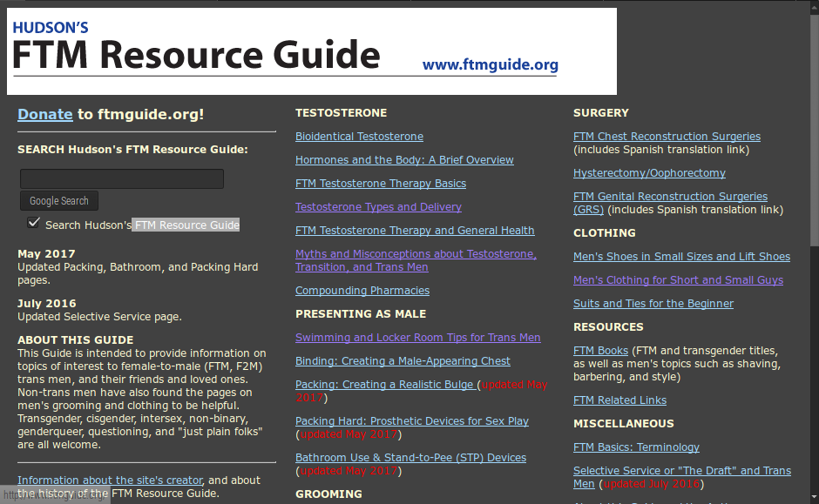This screenshot has height=504, width=819.
Task: Open FTM Basics: Terminology link
Action: click(636, 447)
